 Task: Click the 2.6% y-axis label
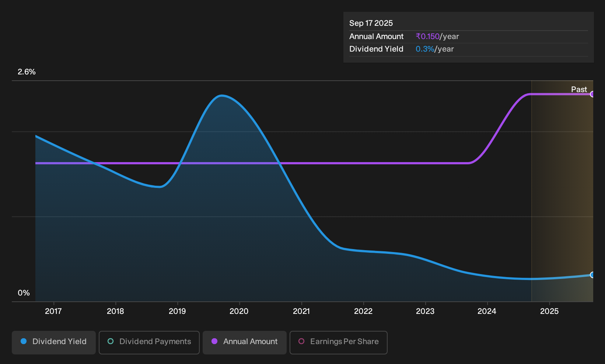point(27,72)
